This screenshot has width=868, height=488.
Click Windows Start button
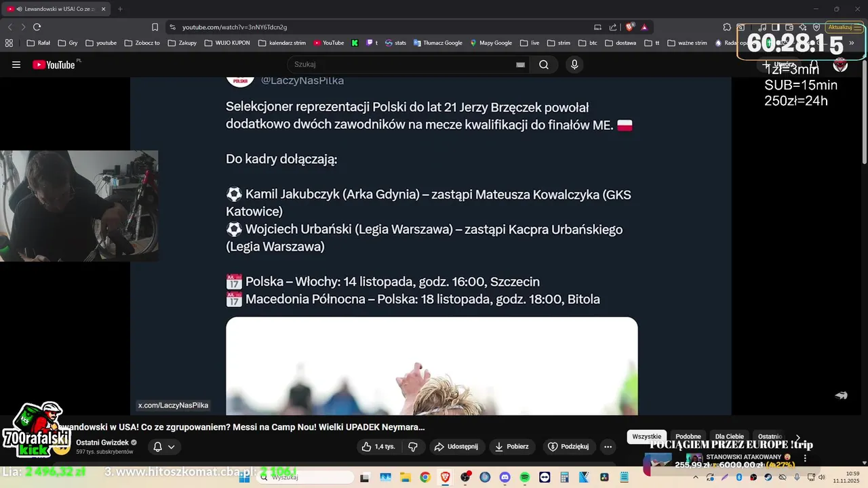245,477
